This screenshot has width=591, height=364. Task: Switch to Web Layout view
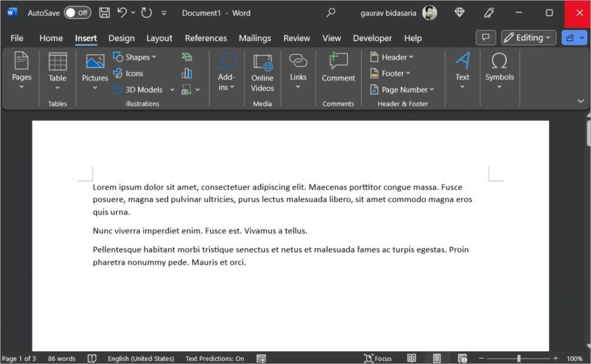(x=462, y=358)
